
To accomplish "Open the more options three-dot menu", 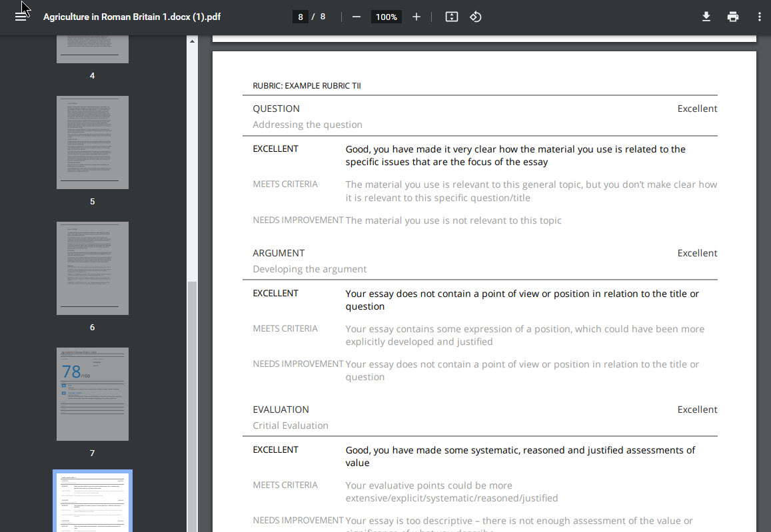I will point(759,17).
